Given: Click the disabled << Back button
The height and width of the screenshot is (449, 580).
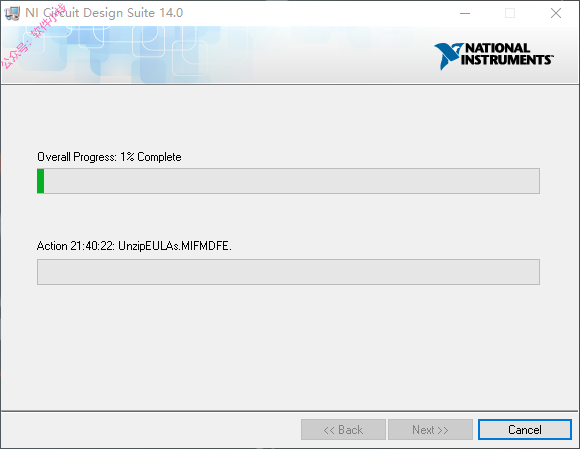Looking at the screenshot, I should (343, 429).
